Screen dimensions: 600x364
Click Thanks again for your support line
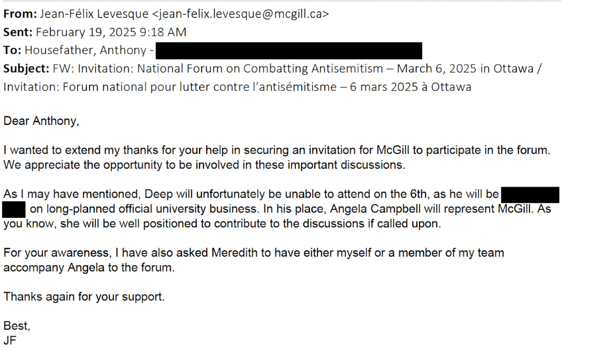coord(84,296)
